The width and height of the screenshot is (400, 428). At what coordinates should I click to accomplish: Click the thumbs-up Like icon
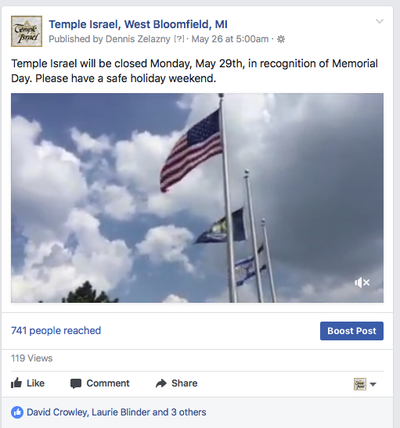[x=17, y=383]
